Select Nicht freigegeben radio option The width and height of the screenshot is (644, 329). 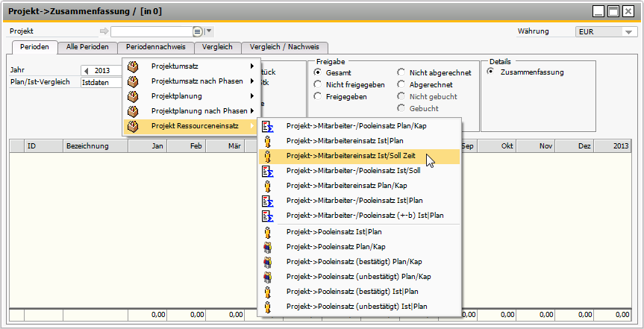point(317,84)
